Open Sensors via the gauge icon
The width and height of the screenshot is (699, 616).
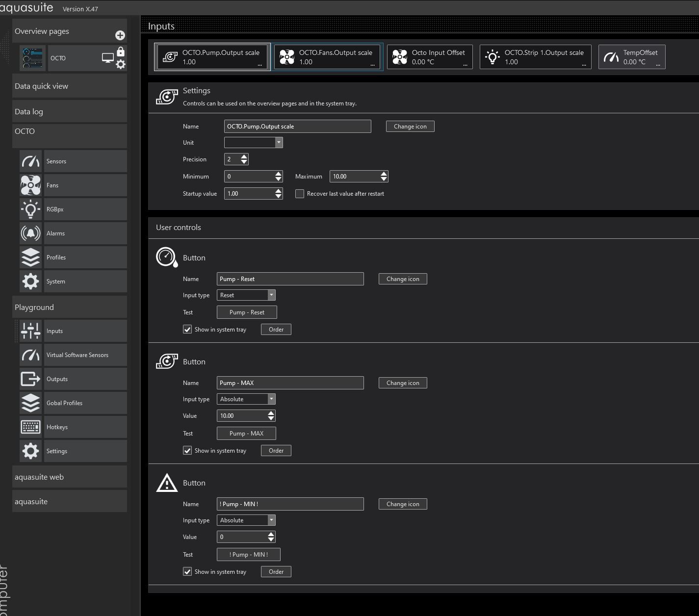(30, 161)
